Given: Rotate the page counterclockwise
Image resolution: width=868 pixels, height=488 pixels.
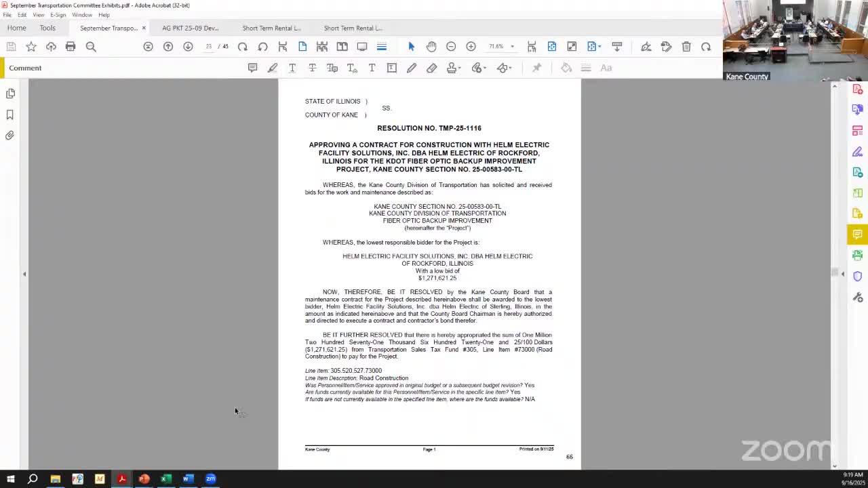Looking at the screenshot, I should coord(262,47).
